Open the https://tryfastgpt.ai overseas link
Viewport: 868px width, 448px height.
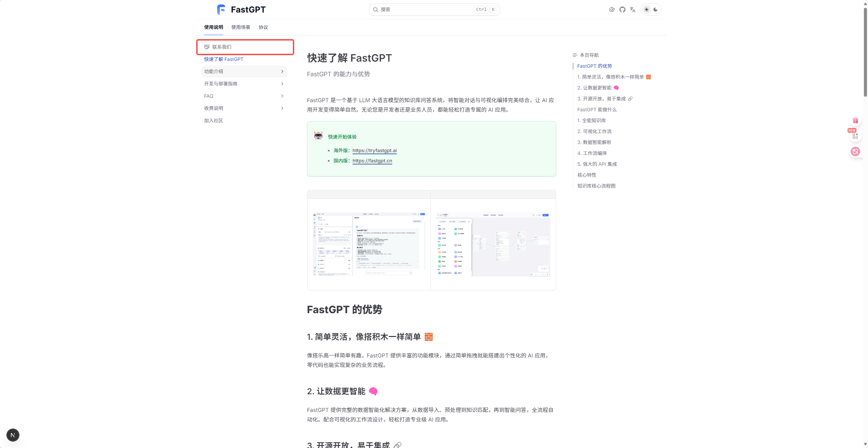pos(374,150)
